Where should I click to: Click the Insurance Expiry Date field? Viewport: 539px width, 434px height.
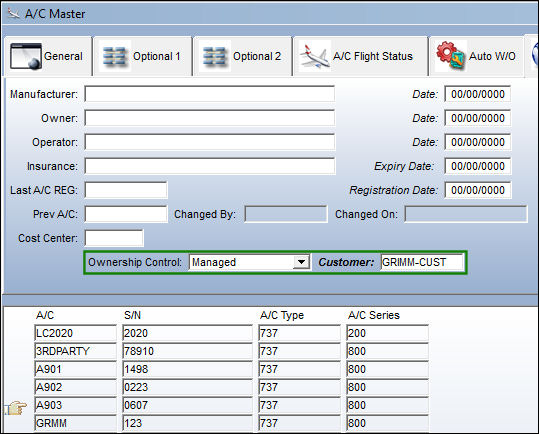click(x=477, y=166)
